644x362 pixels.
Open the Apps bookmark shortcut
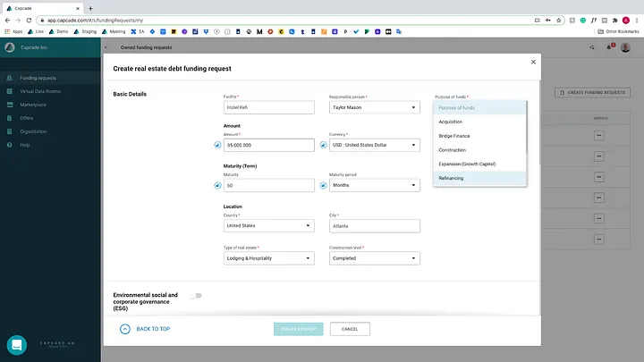tap(13, 31)
